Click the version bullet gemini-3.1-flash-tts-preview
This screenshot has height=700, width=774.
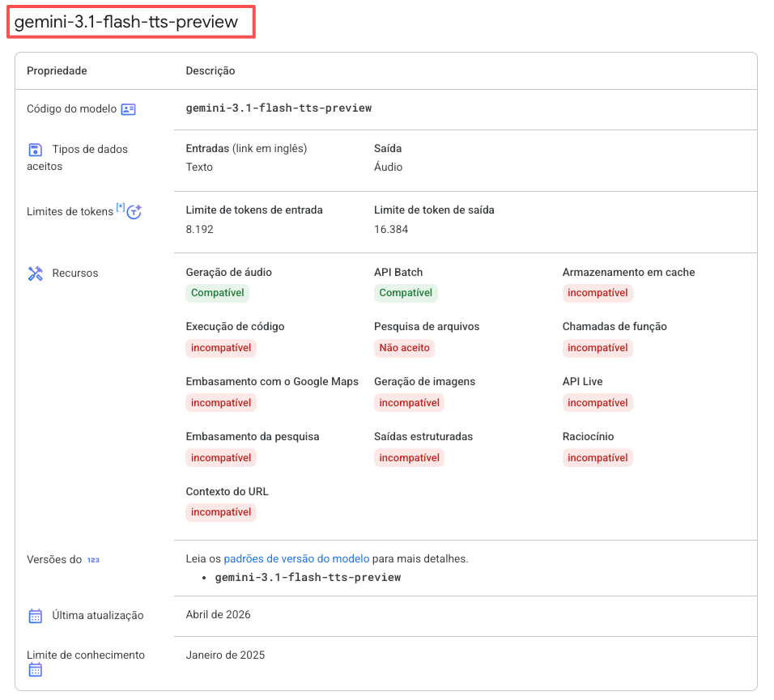(308, 578)
